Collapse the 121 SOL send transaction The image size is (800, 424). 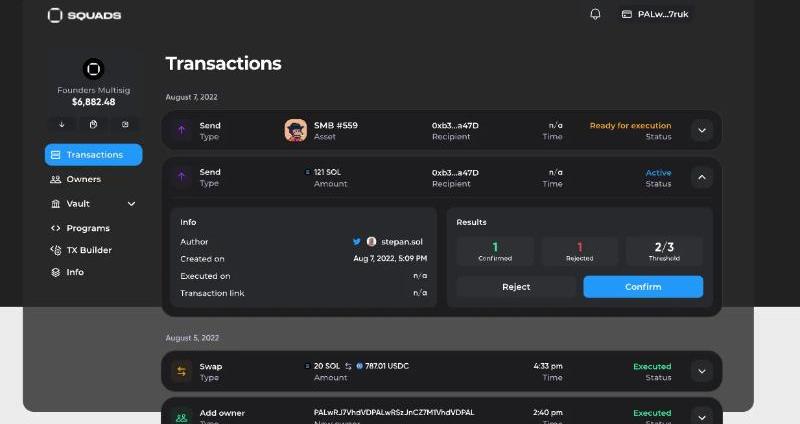click(x=702, y=177)
